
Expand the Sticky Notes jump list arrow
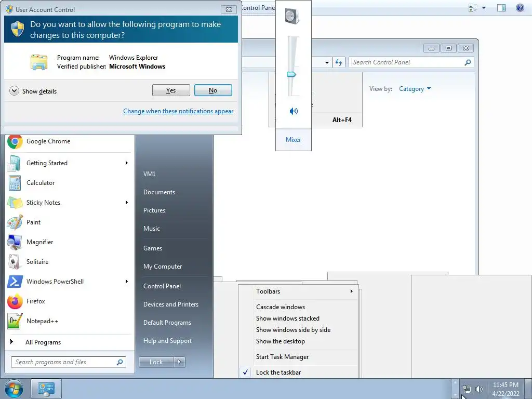[x=127, y=203]
